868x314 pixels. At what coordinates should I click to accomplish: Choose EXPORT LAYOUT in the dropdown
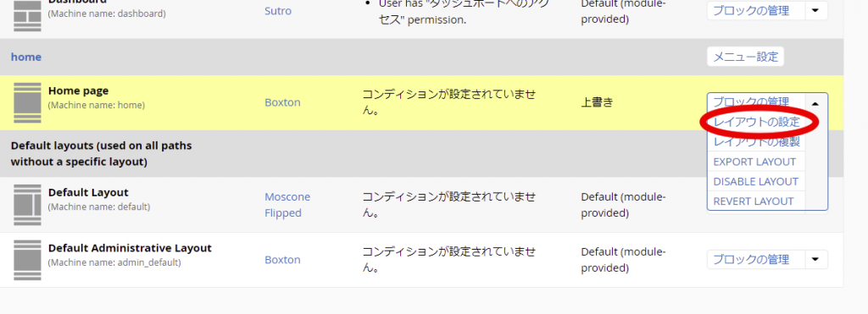point(756,162)
